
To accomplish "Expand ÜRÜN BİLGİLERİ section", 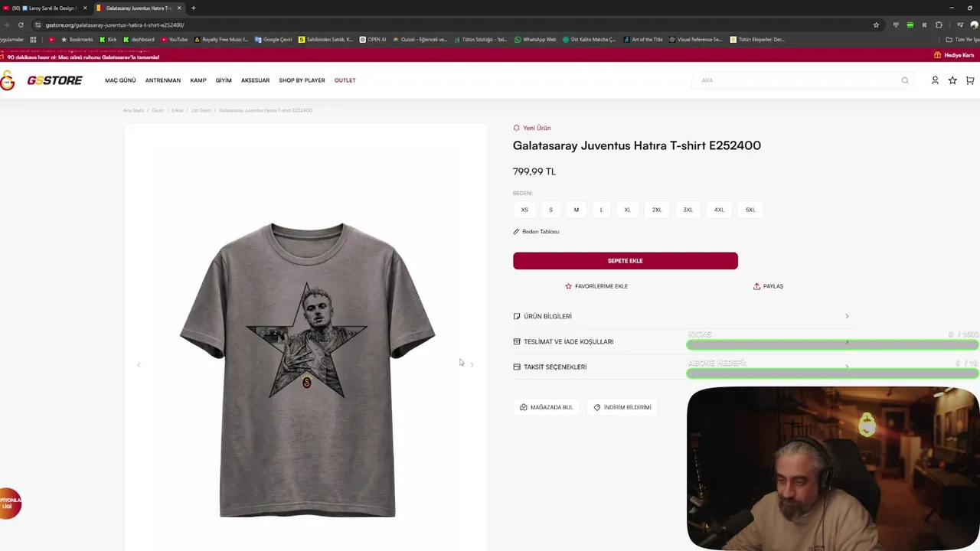I will [547, 316].
